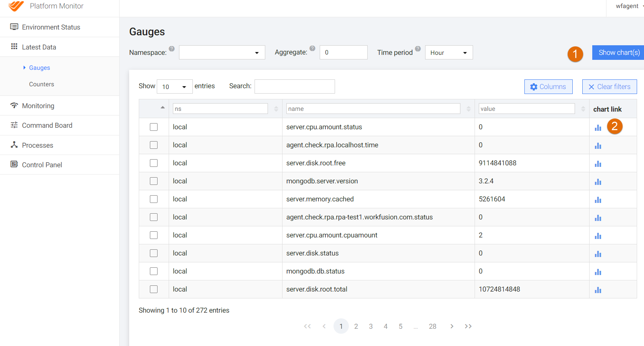Screen dimensions: 644x346
Task: Check the mongodb.db.status row
Action: tap(154, 271)
